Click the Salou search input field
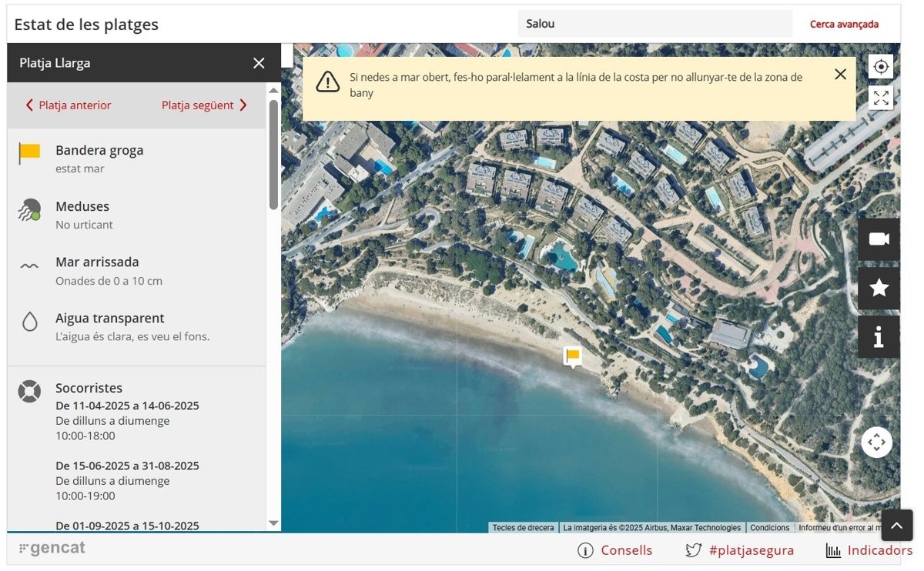 (654, 24)
